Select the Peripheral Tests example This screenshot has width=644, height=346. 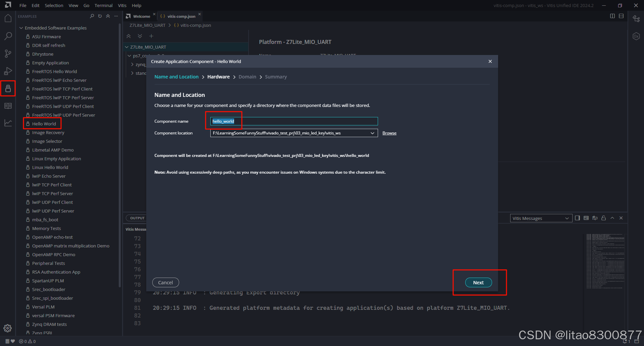[48, 263]
